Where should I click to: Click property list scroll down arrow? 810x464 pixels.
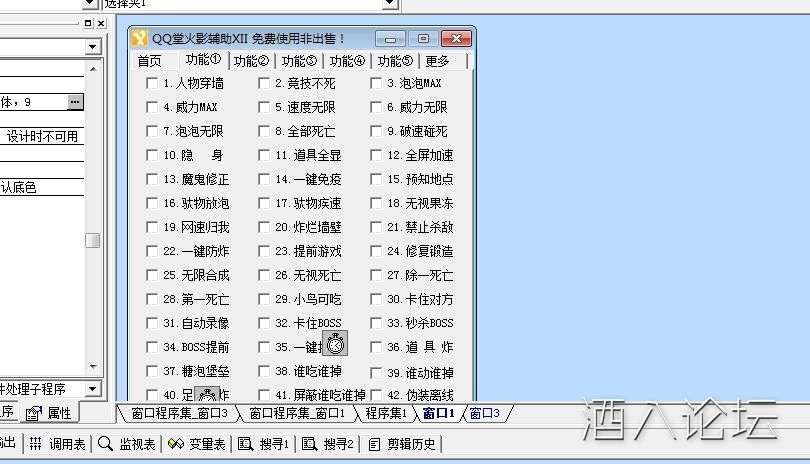click(92, 366)
